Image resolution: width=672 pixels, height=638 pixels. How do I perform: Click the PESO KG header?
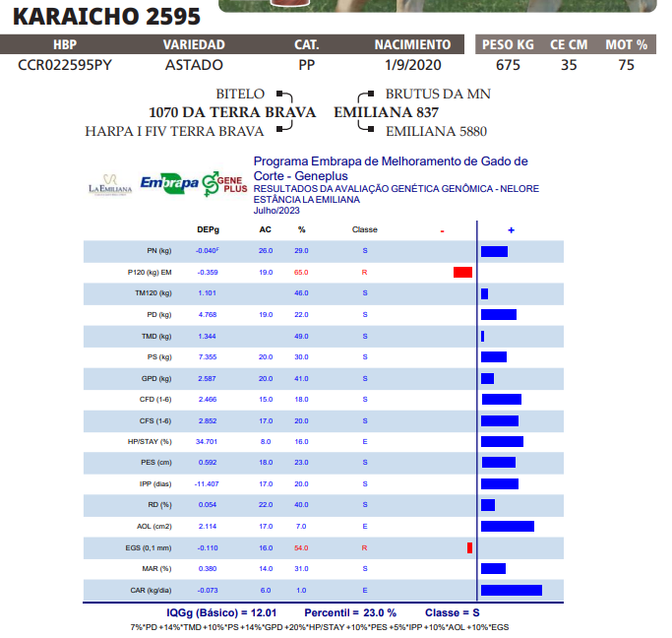tap(507, 45)
